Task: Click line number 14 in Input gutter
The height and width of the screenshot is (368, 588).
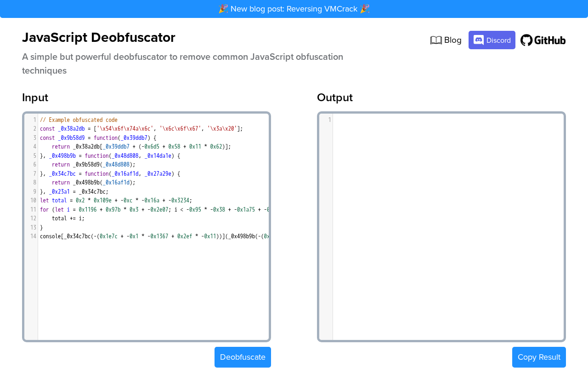Action: point(33,236)
